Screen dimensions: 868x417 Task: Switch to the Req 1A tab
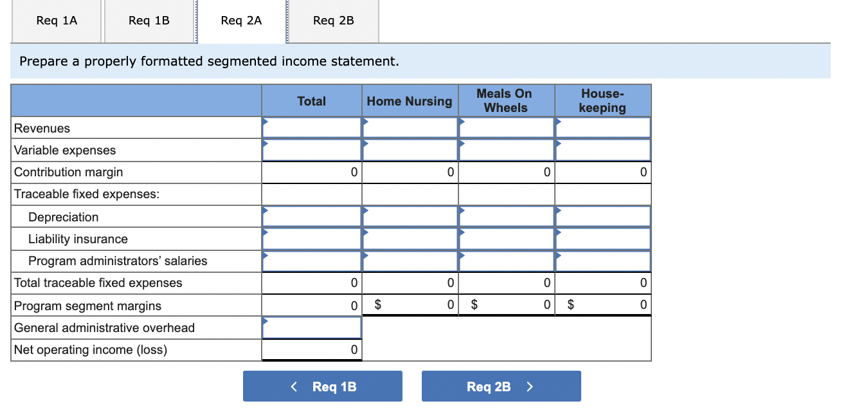click(x=56, y=21)
